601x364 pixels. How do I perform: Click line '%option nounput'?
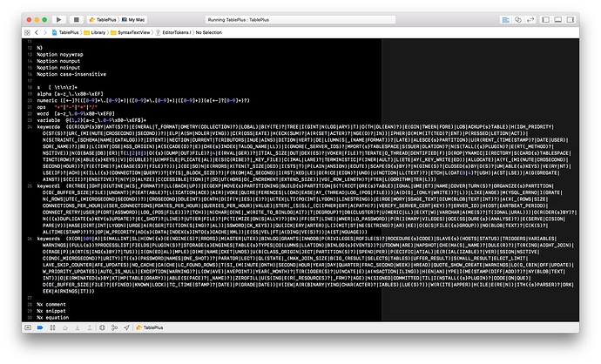tap(58, 61)
